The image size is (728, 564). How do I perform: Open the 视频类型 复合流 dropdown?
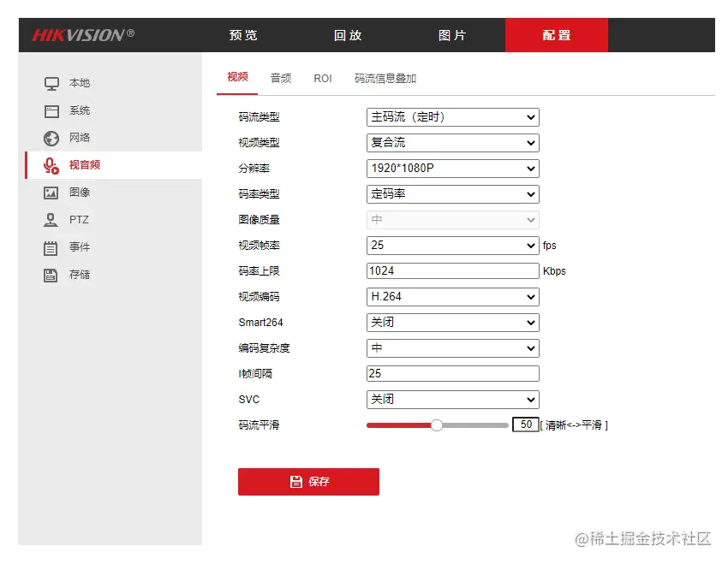coord(453,143)
